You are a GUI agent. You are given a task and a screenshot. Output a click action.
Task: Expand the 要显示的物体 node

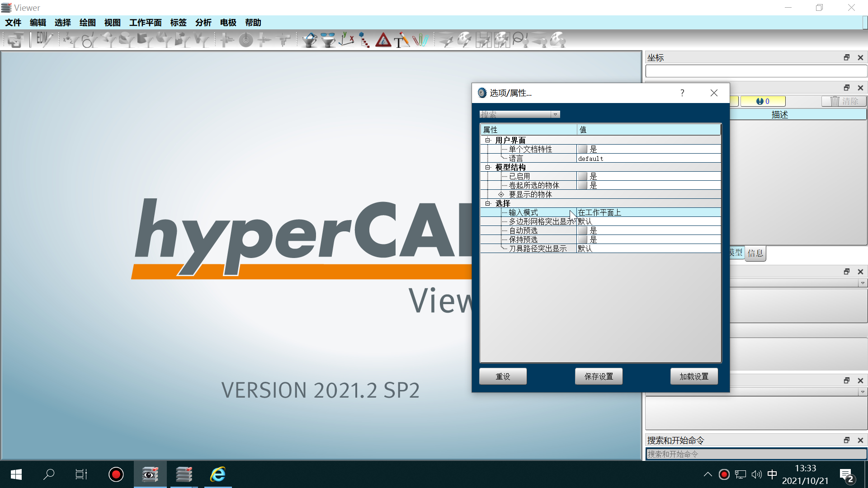click(x=501, y=194)
